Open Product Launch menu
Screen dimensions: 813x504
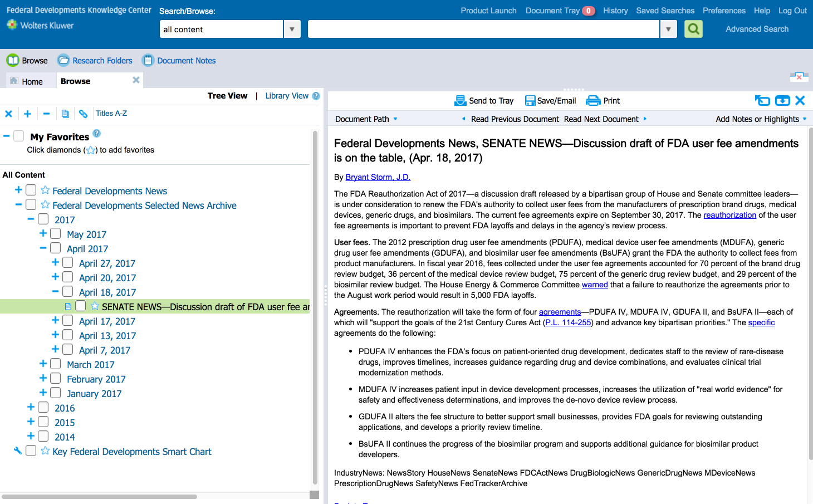tap(488, 11)
